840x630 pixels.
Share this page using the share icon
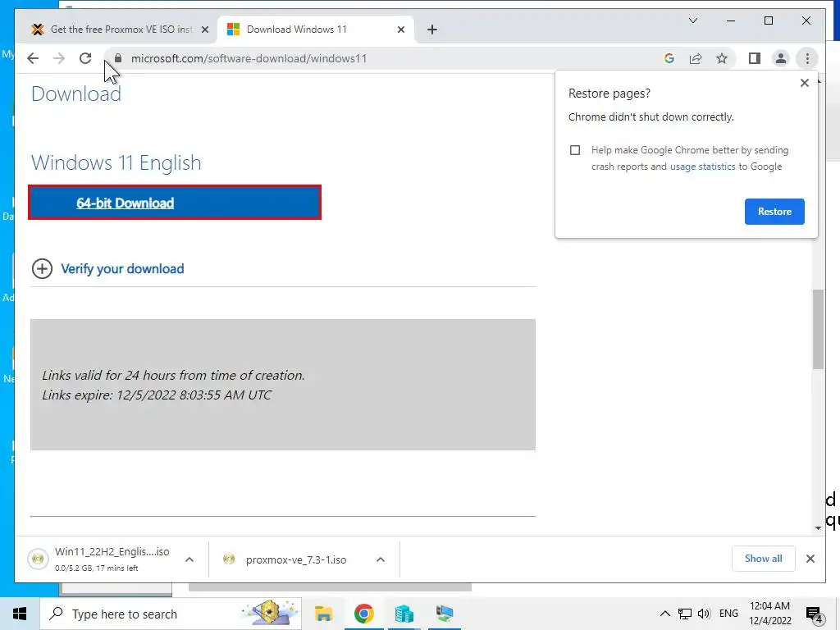click(x=696, y=58)
